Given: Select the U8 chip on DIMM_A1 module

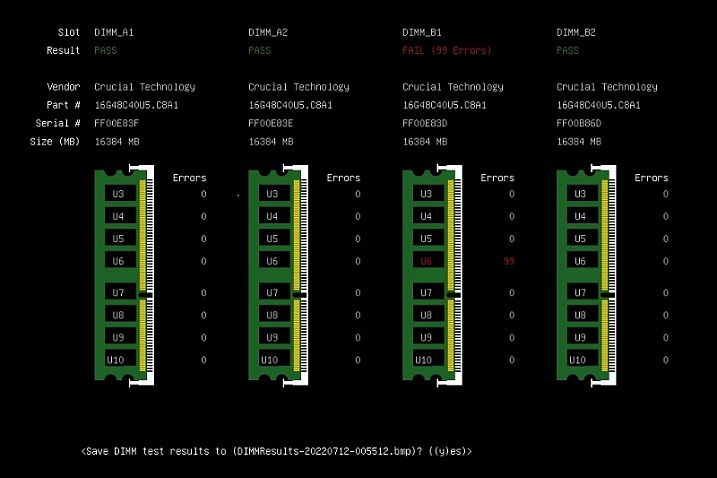Looking at the screenshot, I should pos(120,314).
